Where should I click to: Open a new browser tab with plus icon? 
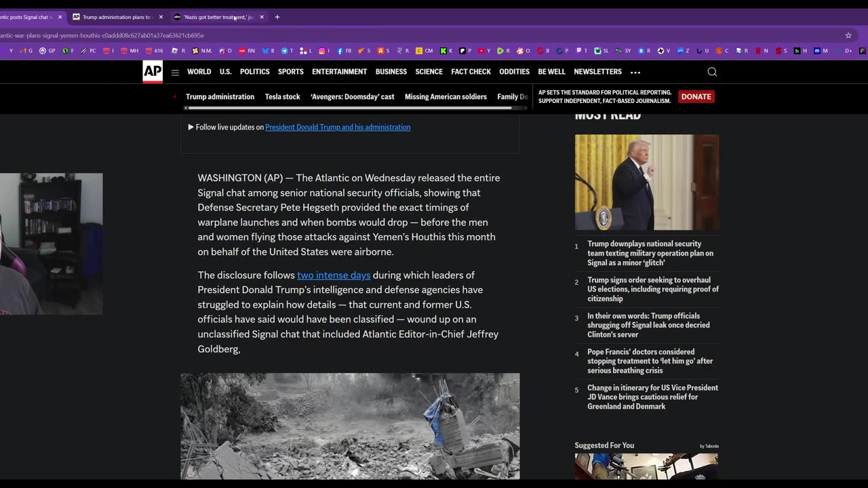coord(277,17)
